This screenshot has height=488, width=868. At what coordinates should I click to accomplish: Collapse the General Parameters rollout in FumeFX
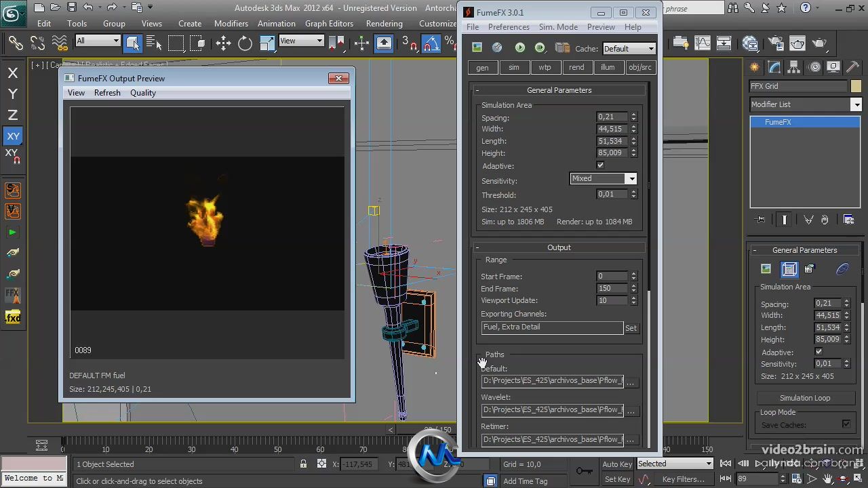tap(559, 90)
